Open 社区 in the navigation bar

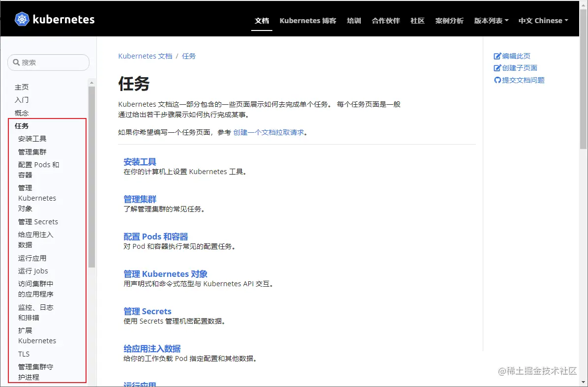(x=417, y=21)
